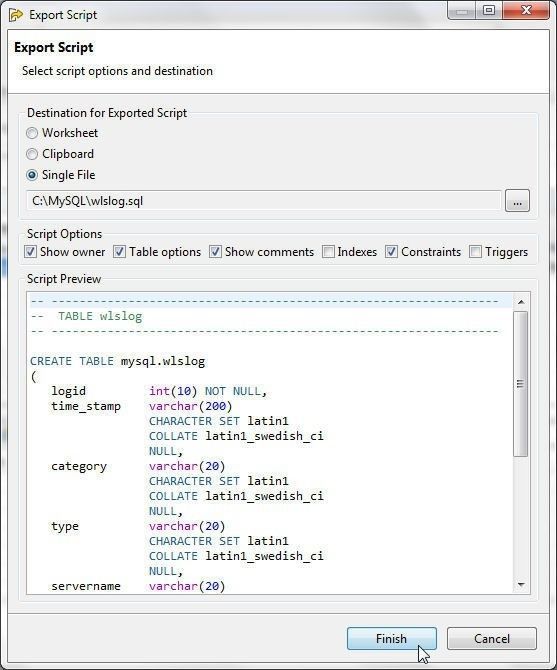Disable the Show comments option

click(x=215, y=252)
